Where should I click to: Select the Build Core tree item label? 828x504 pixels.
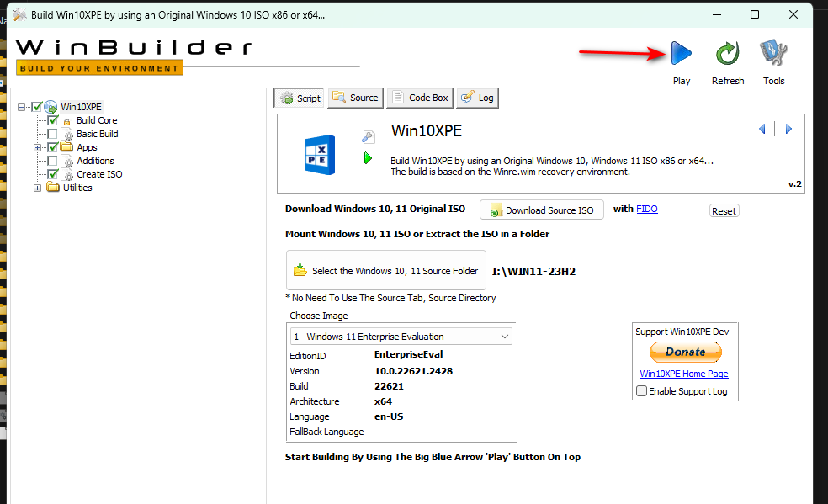point(97,121)
